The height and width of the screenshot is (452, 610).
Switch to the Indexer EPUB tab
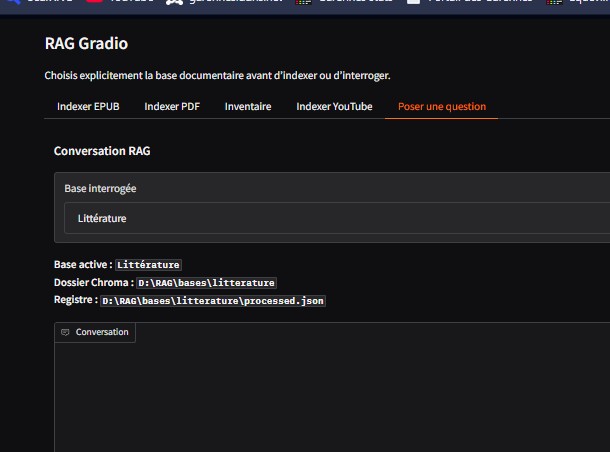pyautogui.click(x=88, y=107)
